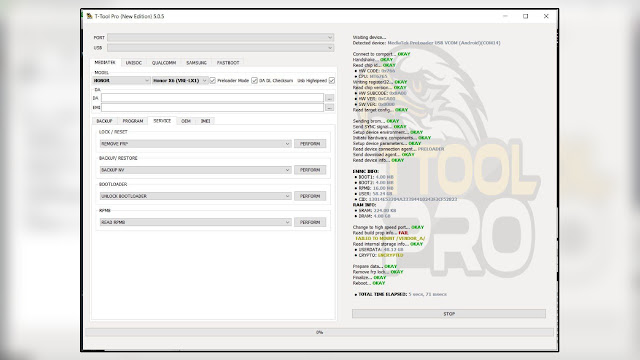This screenshot has width=640, height=360.
Task: Click the 'Read device info... OKAY' line
Action: pos(378,160)
